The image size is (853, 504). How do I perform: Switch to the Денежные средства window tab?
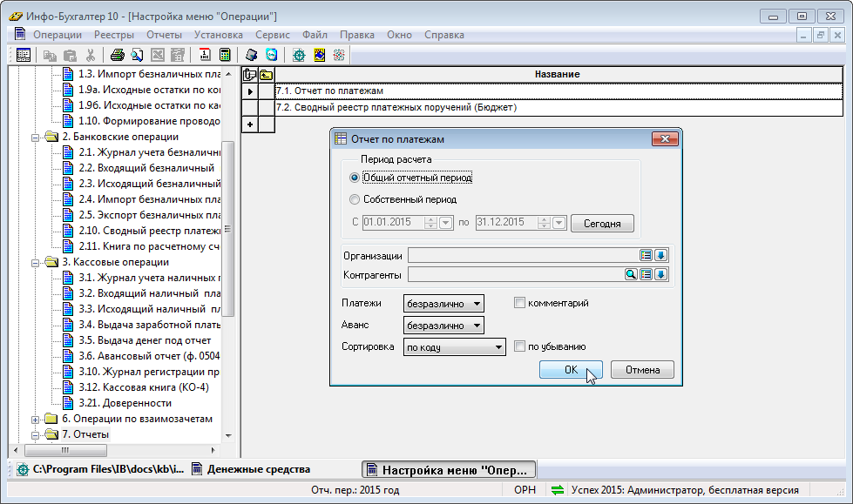pos(249,470)
